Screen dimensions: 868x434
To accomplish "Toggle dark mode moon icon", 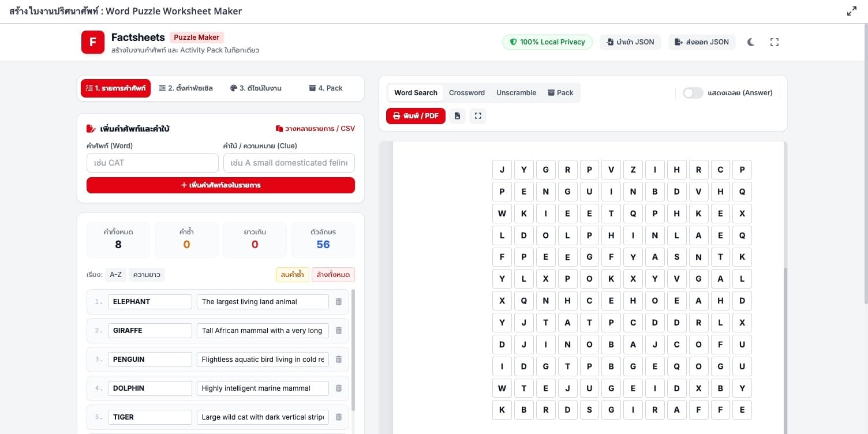I will [750, 42].
